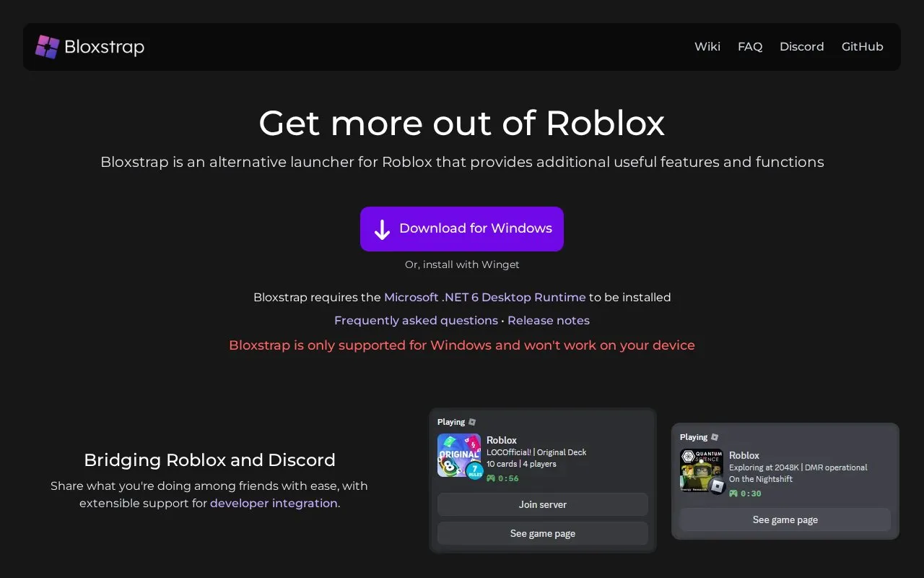Click the gamepad icon beside 0:30 timer
Viewport: 924px width, 578px height.
point(733,493)
